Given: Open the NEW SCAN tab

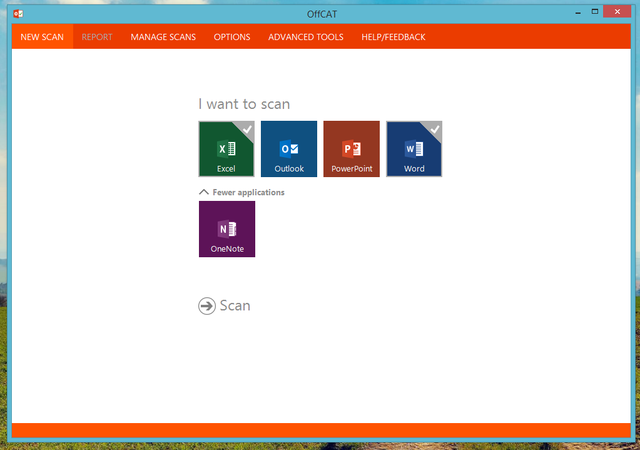Looking at the screenshot, I should (42, 37).
